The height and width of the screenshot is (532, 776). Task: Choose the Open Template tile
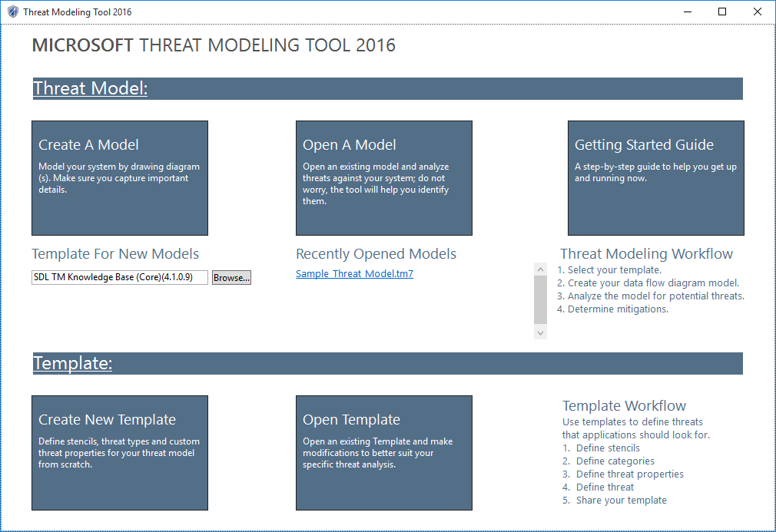point(383,453)
